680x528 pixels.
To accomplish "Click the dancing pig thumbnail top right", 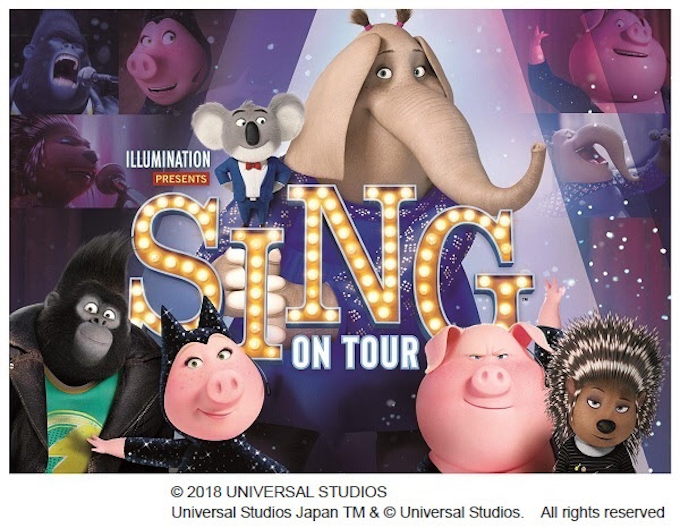I will [x=599, y=61].
